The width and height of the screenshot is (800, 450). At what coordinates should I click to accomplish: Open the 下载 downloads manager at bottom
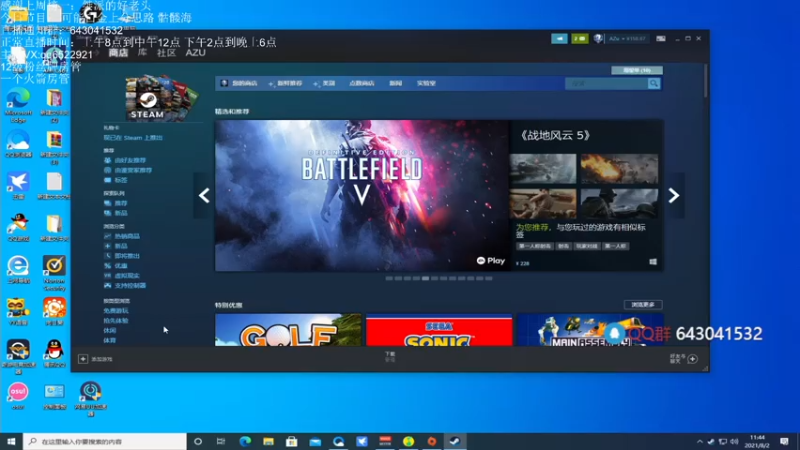click(x=390, y=357)
